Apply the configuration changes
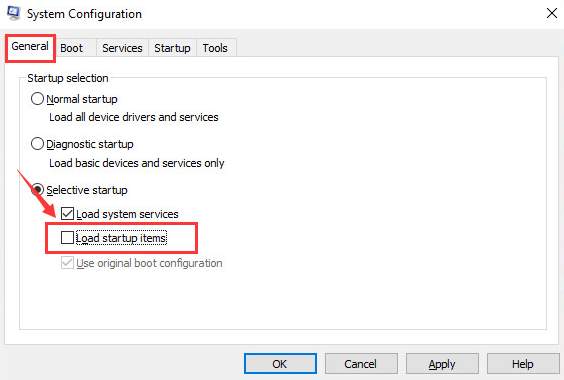 pos(442,364)
